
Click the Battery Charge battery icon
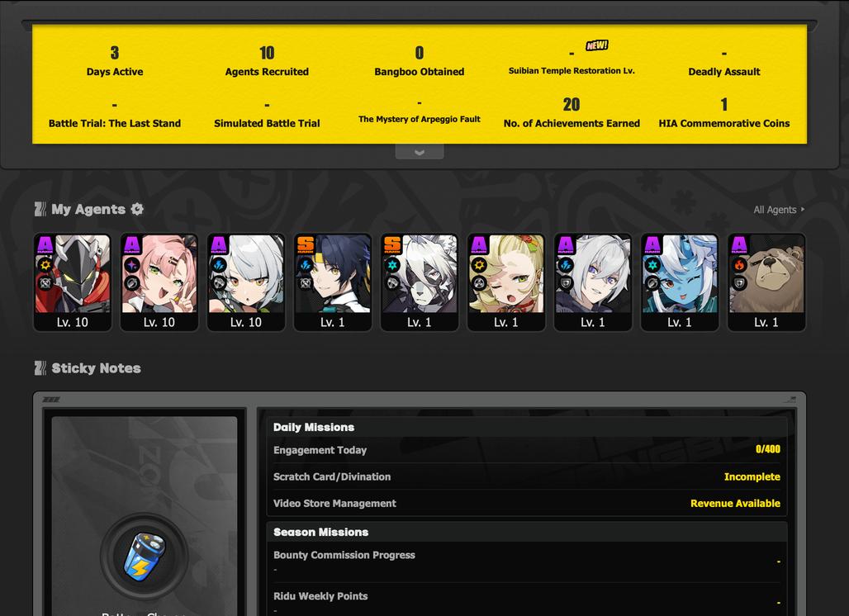(x=143, y=556)
